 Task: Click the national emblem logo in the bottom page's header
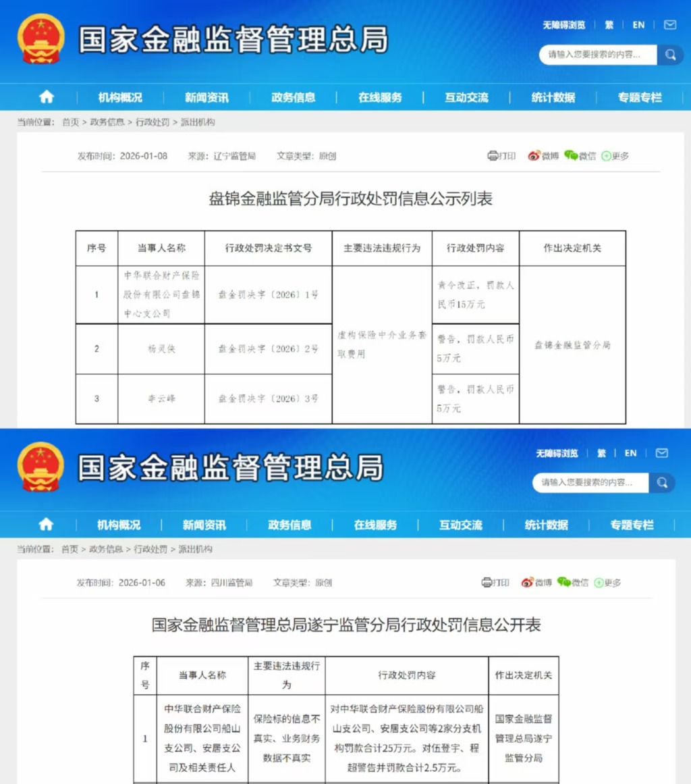point(40,467)
